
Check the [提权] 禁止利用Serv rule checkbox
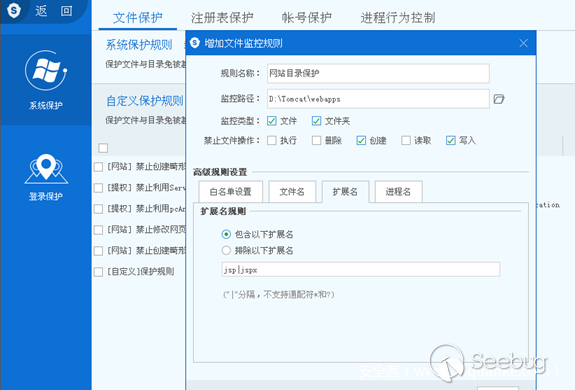pyautogui.click(x=98, y=188)
